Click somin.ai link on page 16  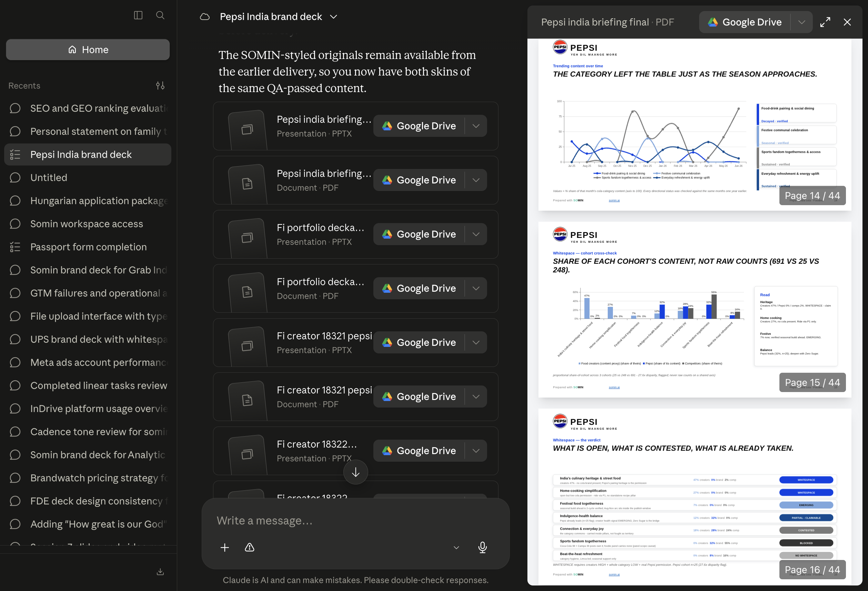point(614,574)
